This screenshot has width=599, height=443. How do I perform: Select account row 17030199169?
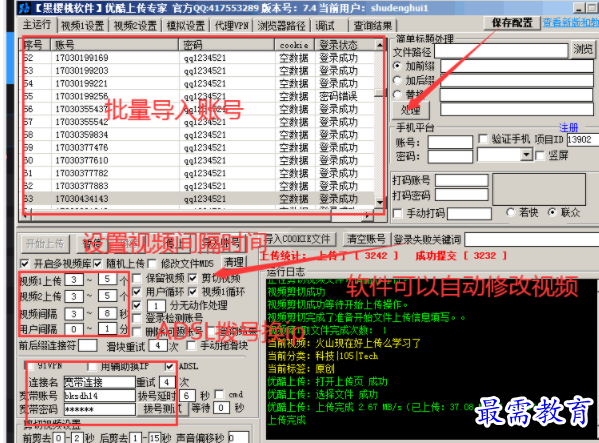(198, 58)
